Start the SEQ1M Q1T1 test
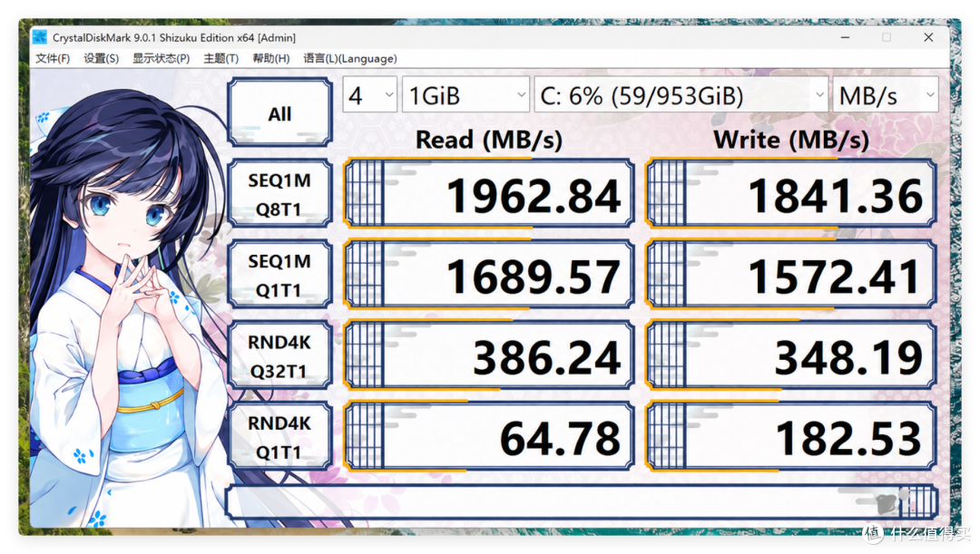Image resolution: width=980 pixels, height=554 pixels. click(280, 275)
